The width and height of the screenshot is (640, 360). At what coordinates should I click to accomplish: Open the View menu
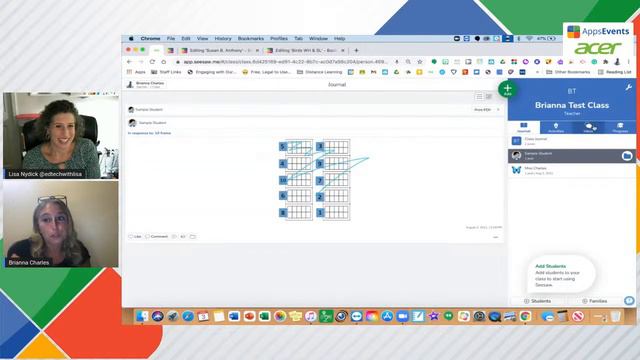click(x=203, y=38)
